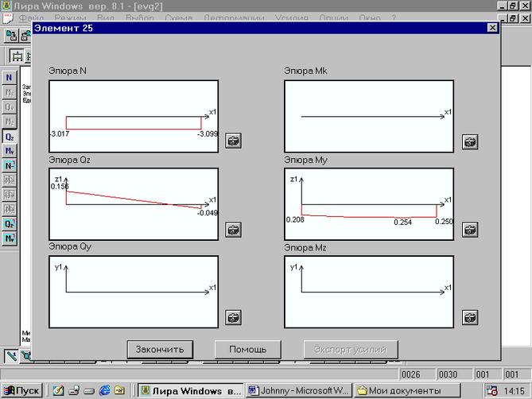Open the Пуск start menu
This screenshot has width=532, height=399.
coord(21,391)
